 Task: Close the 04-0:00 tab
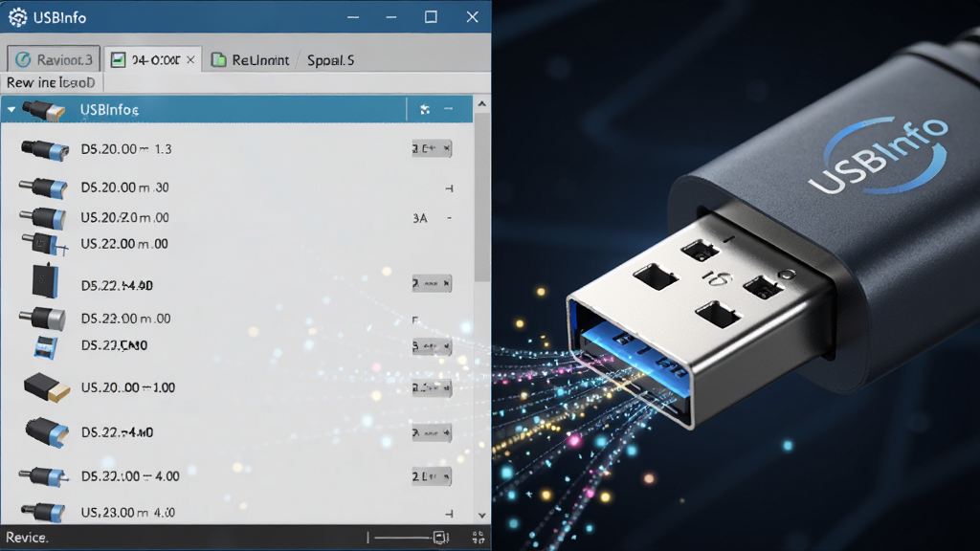(190, 60)
